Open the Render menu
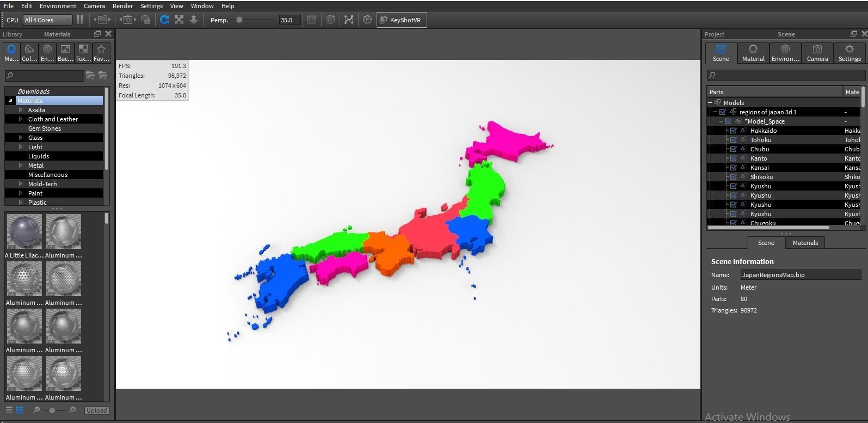 pyautogui.click(x=122, y=6)
